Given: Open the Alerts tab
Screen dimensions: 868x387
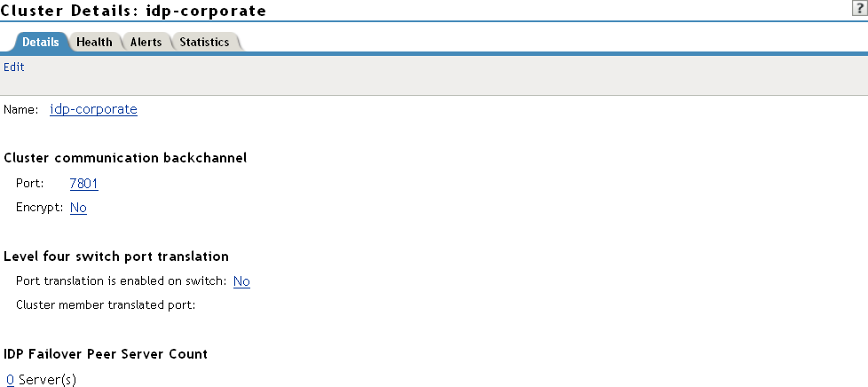Looking at the screenshot, I should pos(146,42).
